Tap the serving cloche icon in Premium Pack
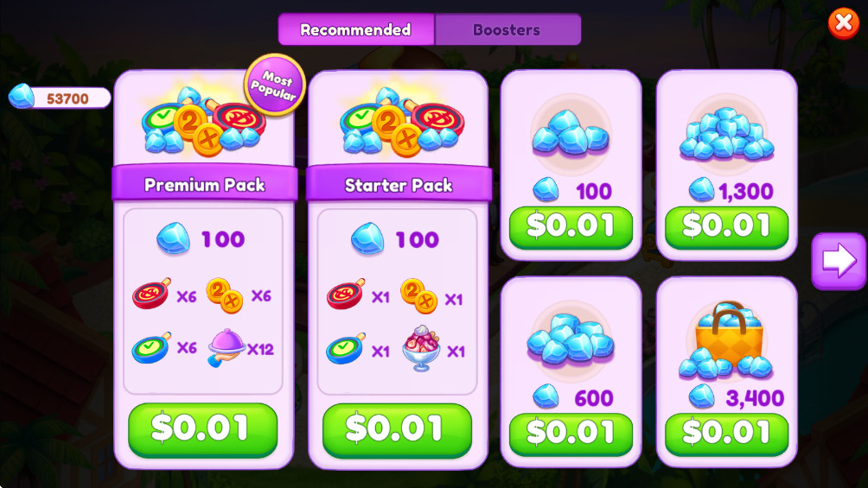 226,347
